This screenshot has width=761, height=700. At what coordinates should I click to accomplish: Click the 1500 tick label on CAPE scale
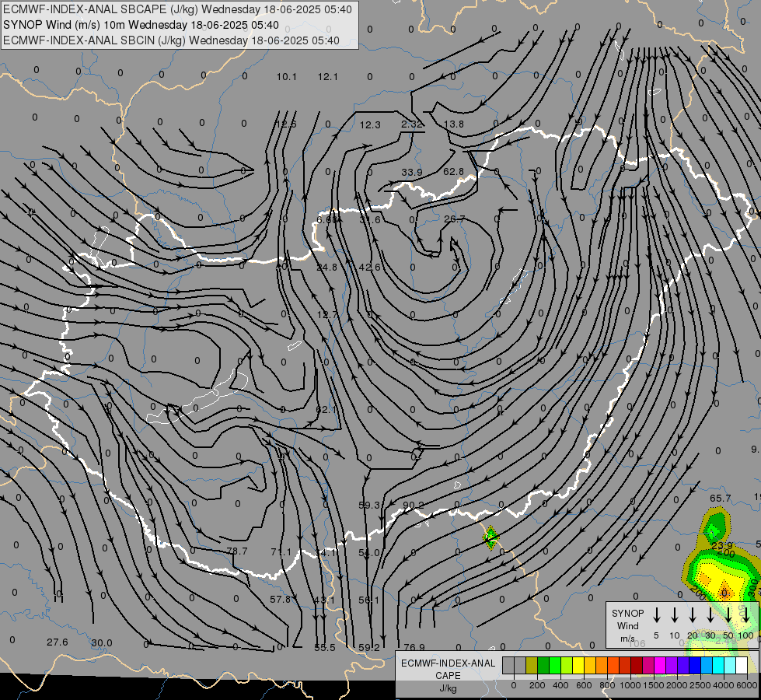click(653, 685)
